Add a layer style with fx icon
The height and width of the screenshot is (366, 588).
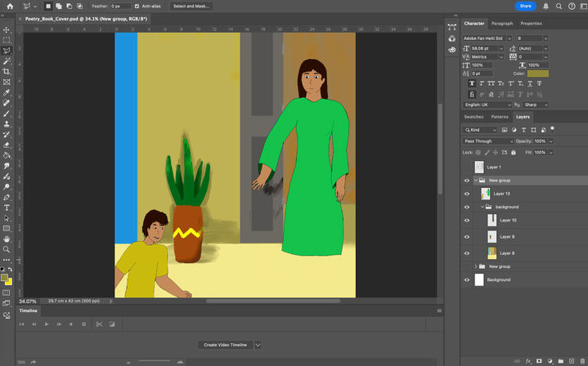coord(528,361)
